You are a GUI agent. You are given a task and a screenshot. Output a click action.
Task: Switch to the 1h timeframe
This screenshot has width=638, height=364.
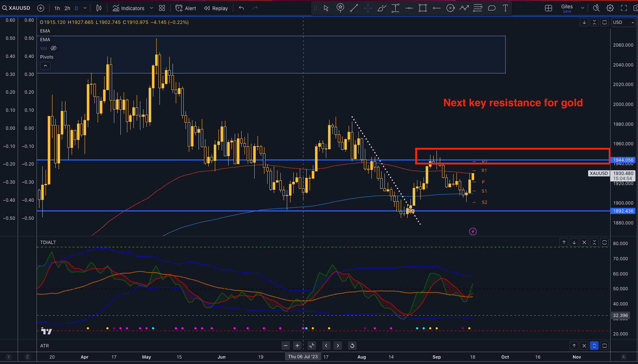[57, 8]
